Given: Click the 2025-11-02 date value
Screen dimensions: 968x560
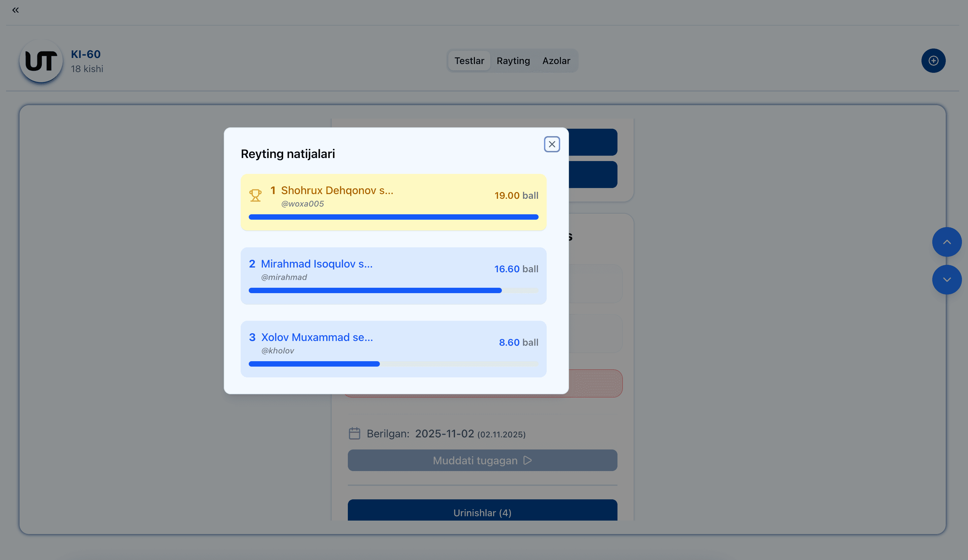Looking at the screenshot, I should 445,434.
